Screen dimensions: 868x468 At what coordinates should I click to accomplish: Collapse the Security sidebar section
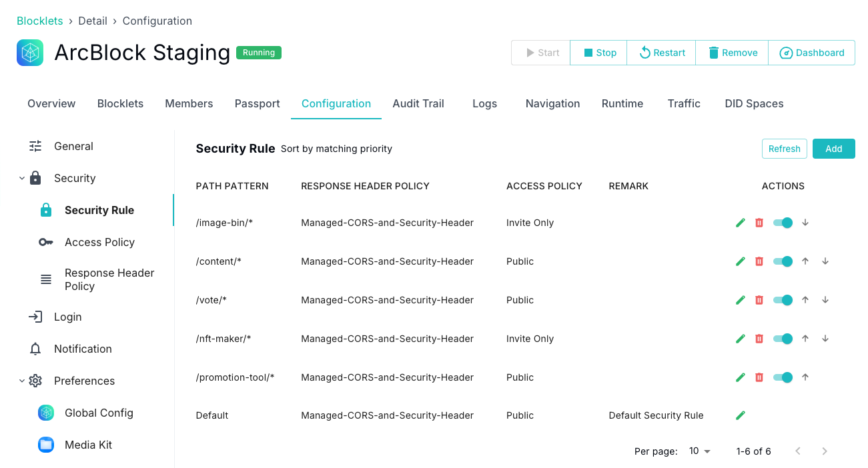[x=22, y=178]
